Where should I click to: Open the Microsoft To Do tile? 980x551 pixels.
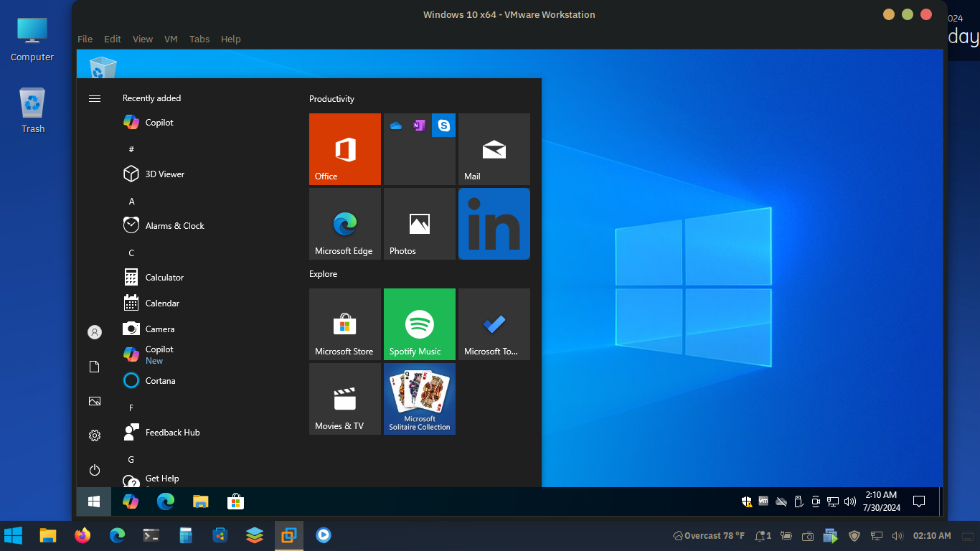[x=494, y=324]
